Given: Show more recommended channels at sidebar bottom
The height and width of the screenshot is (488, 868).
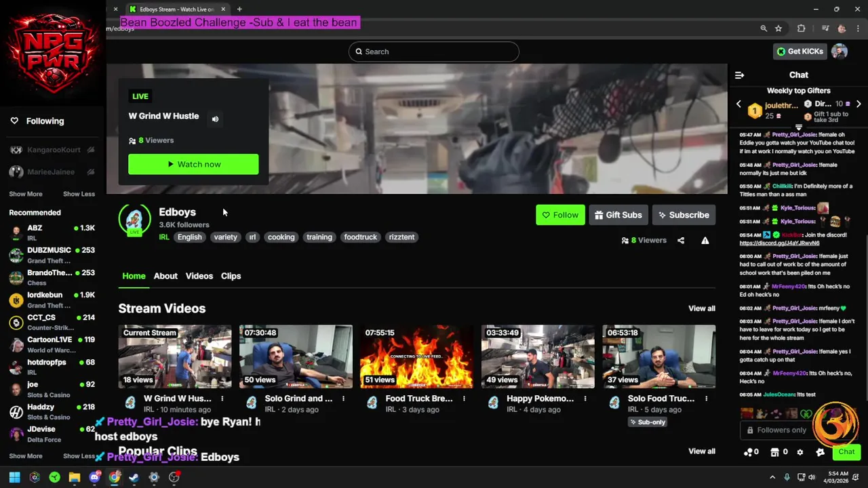Looking at the screenshot, I should [x=26, y=456].
